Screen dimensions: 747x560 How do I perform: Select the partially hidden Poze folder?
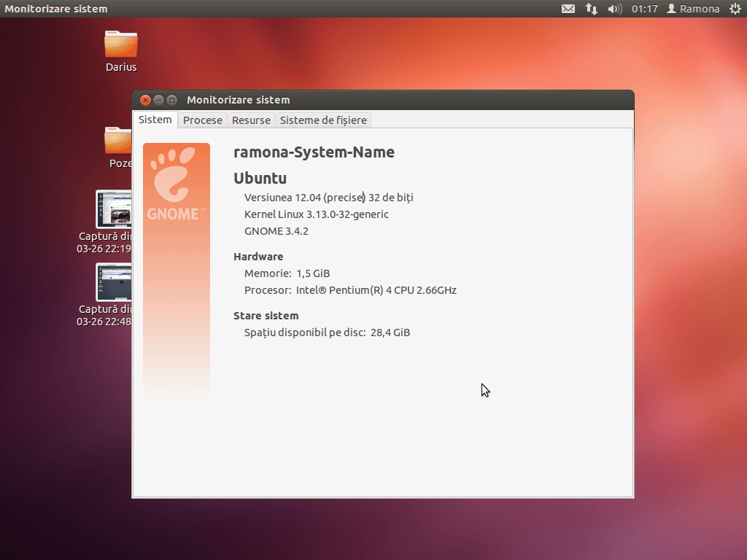(x=118, y=141)
